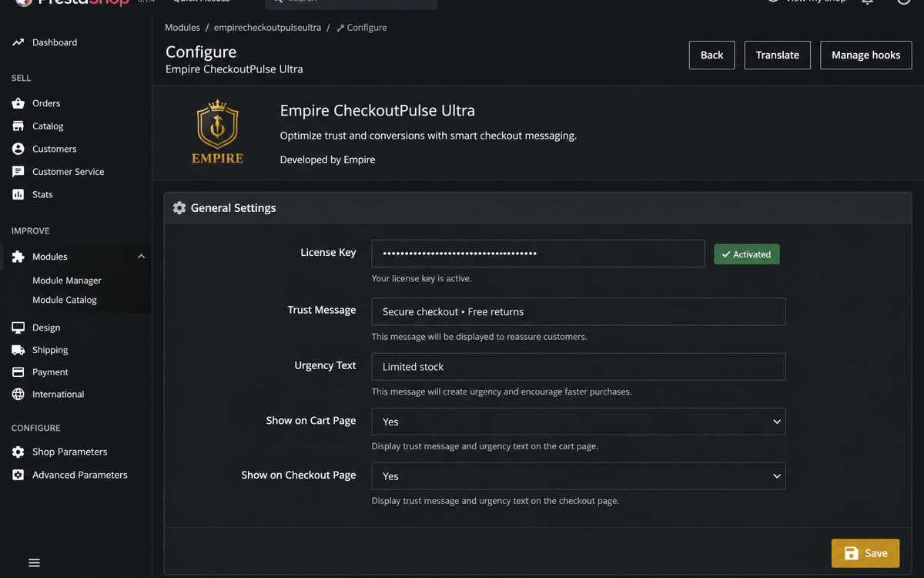Open Show on Checkout Page dropdown
The width and height of the screenshot is (924, 578).
(578, 476)
